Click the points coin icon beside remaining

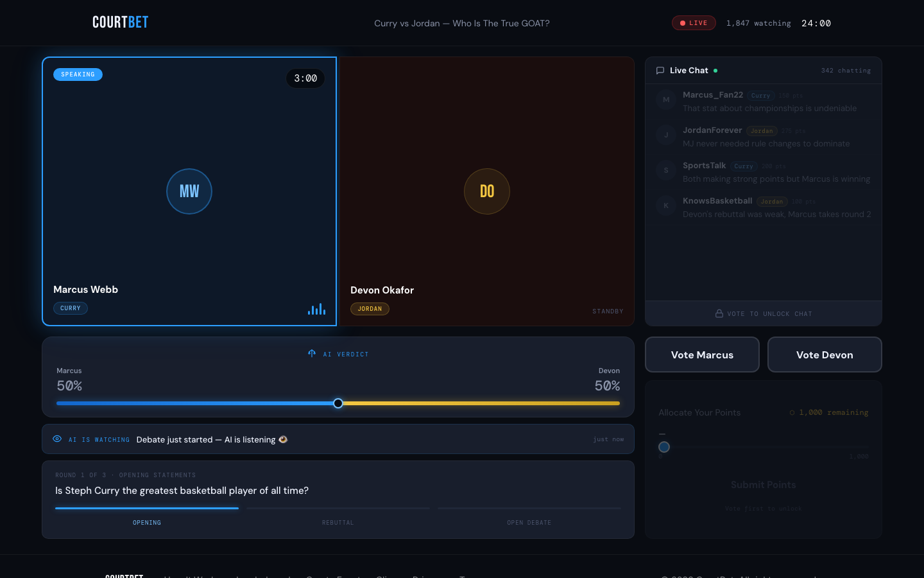792,413
